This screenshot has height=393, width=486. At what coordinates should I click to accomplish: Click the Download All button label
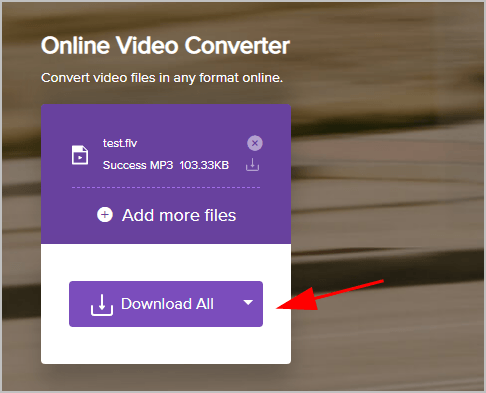click(x=167, y=304)
